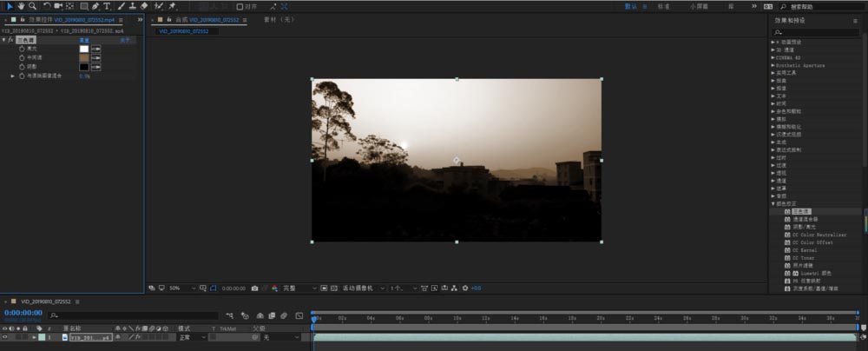Switch to the 标准 workspace
868x351 pixels.
[663, 6]
